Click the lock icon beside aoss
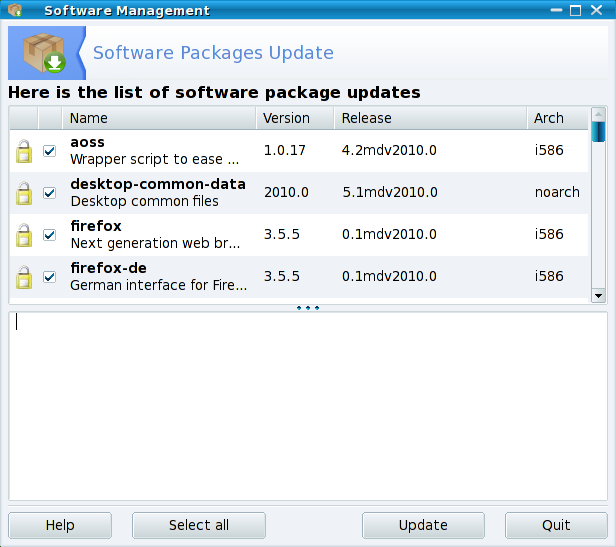 tap(23, 151)
